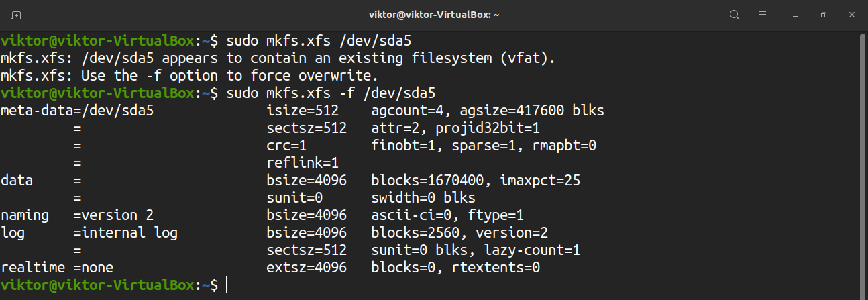The height and width of the screenshot is (300, 868).
Task: Maximize the terminal window
Action: point(823,14)
